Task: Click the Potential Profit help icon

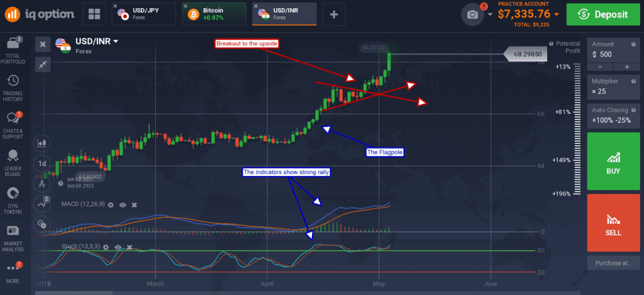Action: (x=552, y=43)
